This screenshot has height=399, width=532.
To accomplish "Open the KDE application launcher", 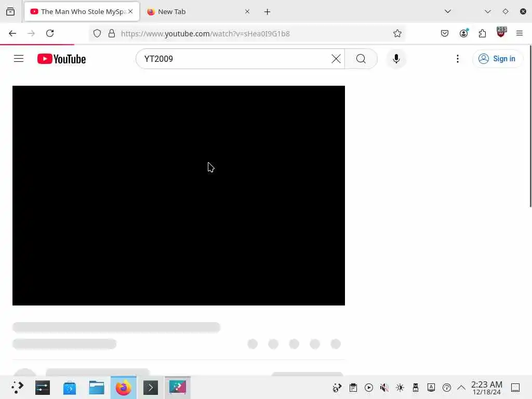I will click(x=17, y=388).
